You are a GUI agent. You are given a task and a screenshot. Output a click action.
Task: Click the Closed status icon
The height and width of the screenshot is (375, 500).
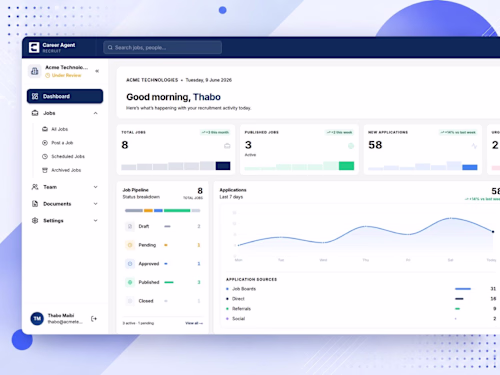[130, 301]
